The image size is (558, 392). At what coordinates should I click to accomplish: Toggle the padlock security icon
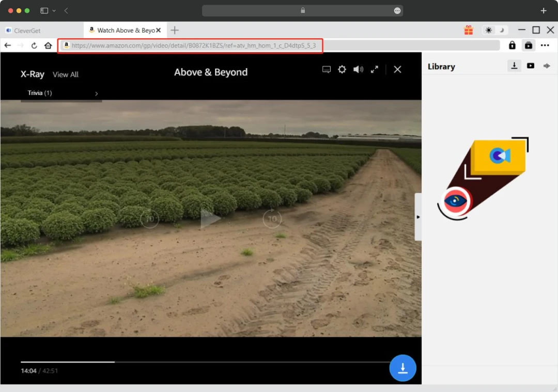[x=512, y=45]
